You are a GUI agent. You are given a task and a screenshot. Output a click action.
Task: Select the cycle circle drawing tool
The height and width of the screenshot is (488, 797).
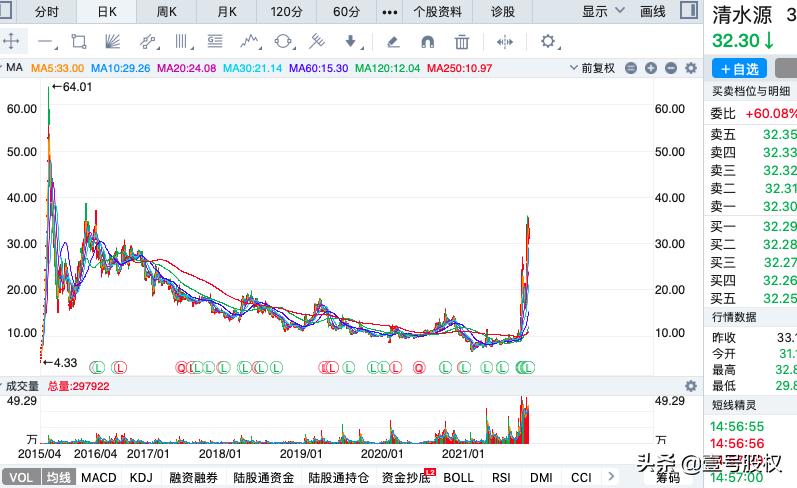(x=283, y=41)
